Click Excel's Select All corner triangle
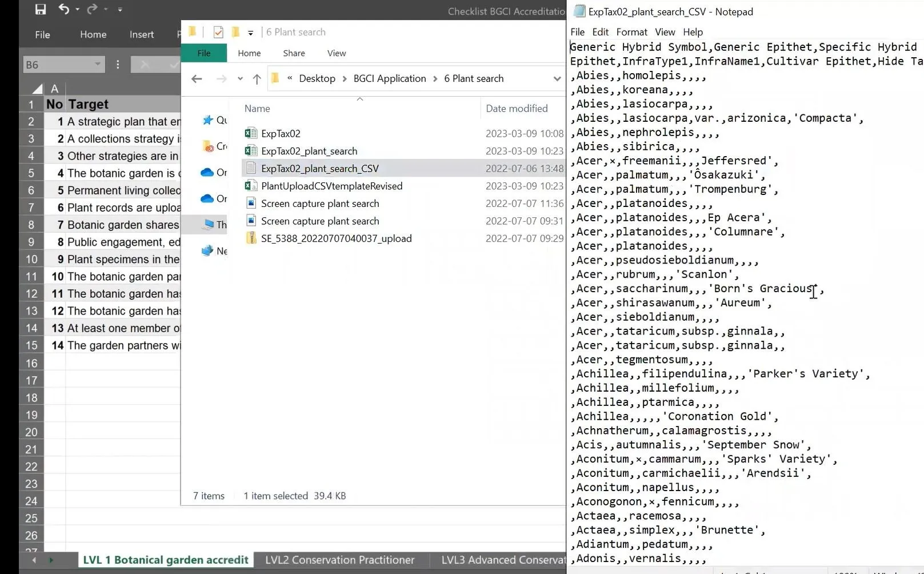 pyautogui.click(x=37, y=89)
